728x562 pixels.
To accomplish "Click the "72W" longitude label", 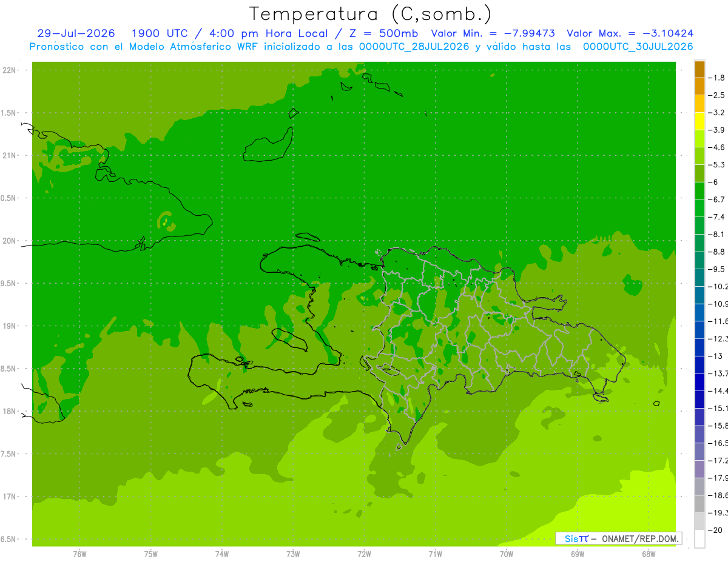I will click(364, 555).
